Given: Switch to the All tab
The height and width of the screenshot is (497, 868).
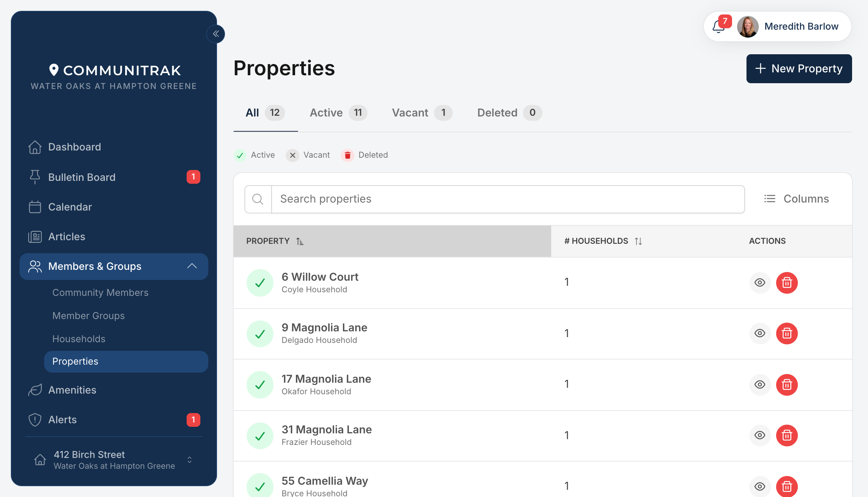Looking at the screenshot, I should (x=265, y=113).
